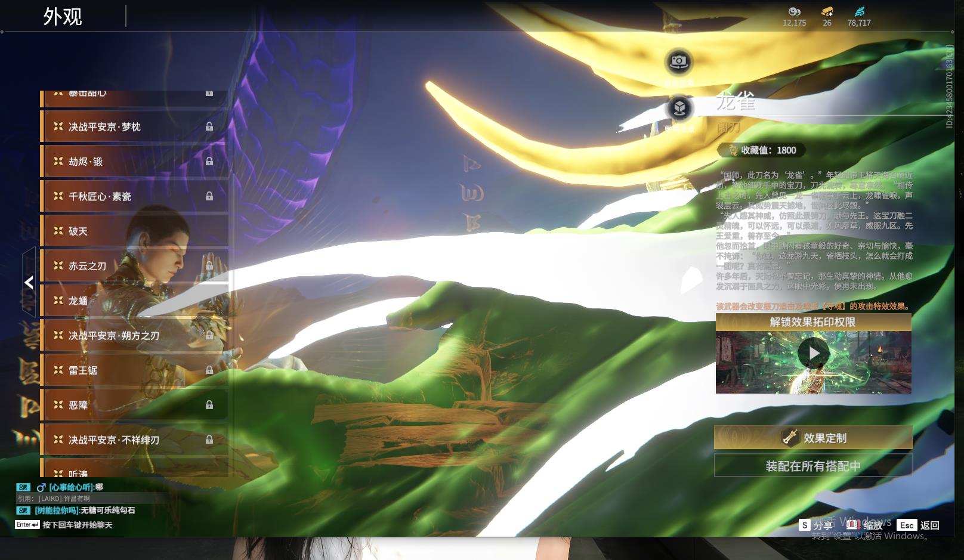Select the 决战平安京·朔方之刃 weapon skin

point(134,336)
